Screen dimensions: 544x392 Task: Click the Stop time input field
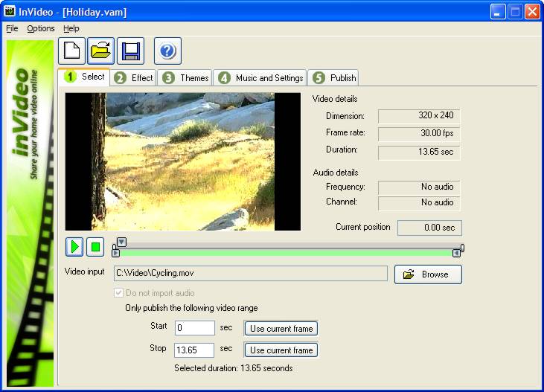194,350
